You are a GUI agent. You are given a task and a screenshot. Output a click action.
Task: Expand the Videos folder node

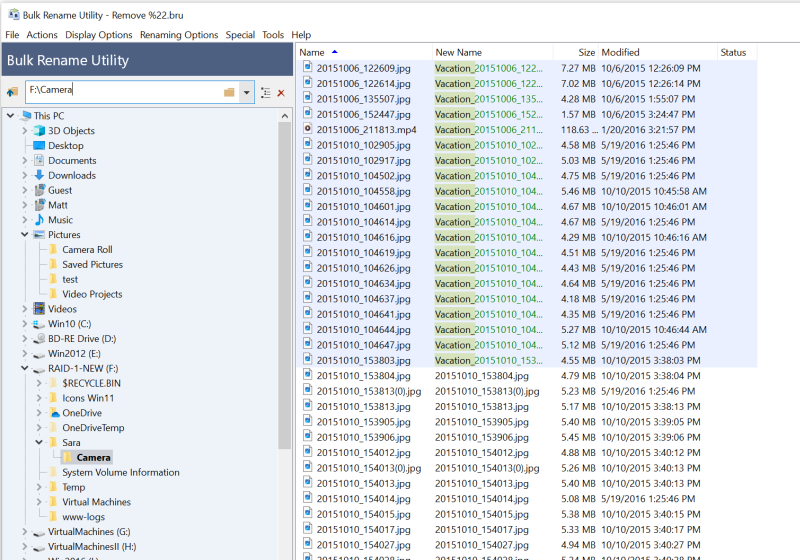click(24, 309)
